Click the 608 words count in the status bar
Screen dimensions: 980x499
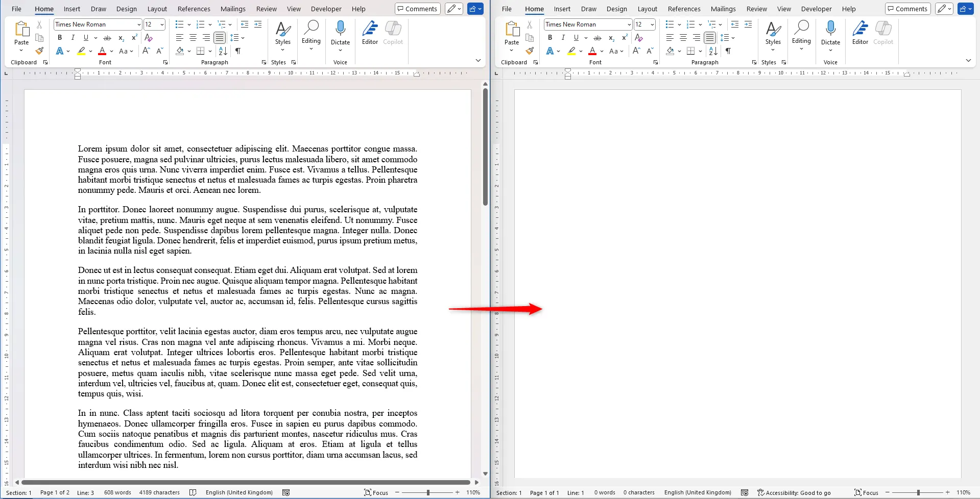117,492
